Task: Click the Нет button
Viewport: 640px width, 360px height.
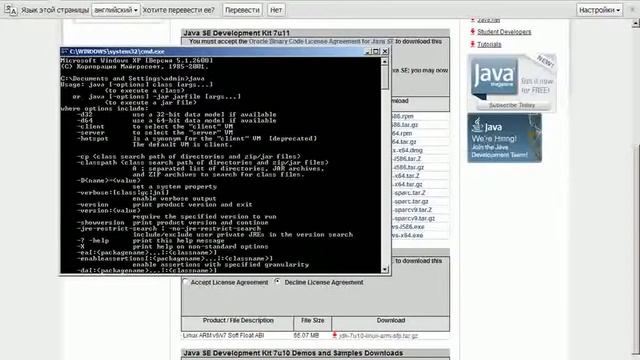Action: tap(276, 10)
